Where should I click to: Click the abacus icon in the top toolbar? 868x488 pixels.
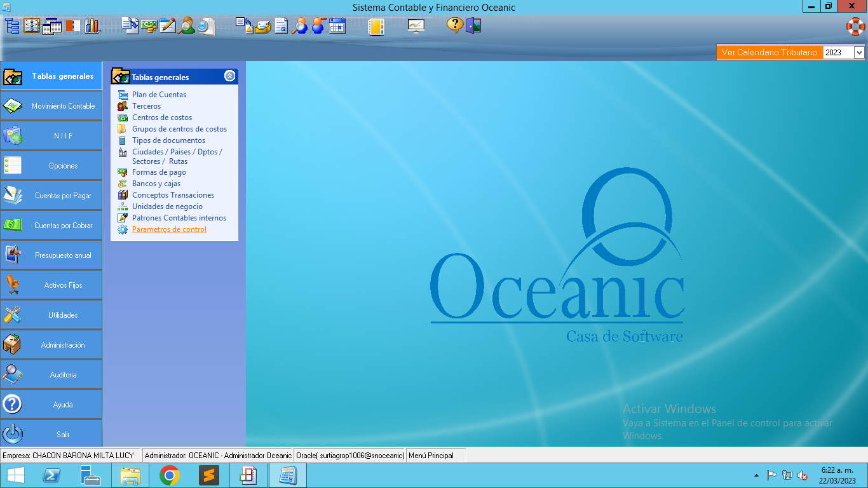(32, 26)
